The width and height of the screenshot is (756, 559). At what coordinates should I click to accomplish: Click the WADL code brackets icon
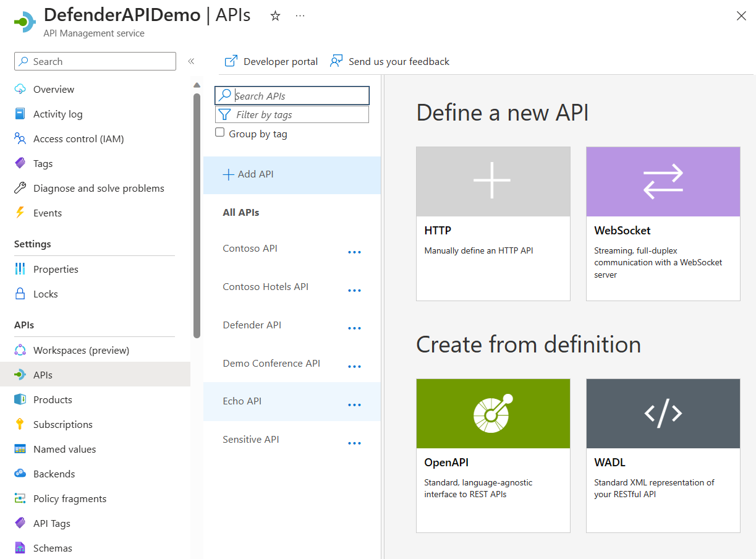(x=663, y=413)
